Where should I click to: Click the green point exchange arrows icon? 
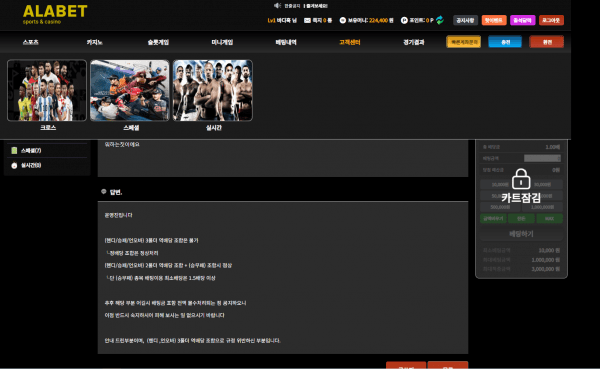point(440,20)
